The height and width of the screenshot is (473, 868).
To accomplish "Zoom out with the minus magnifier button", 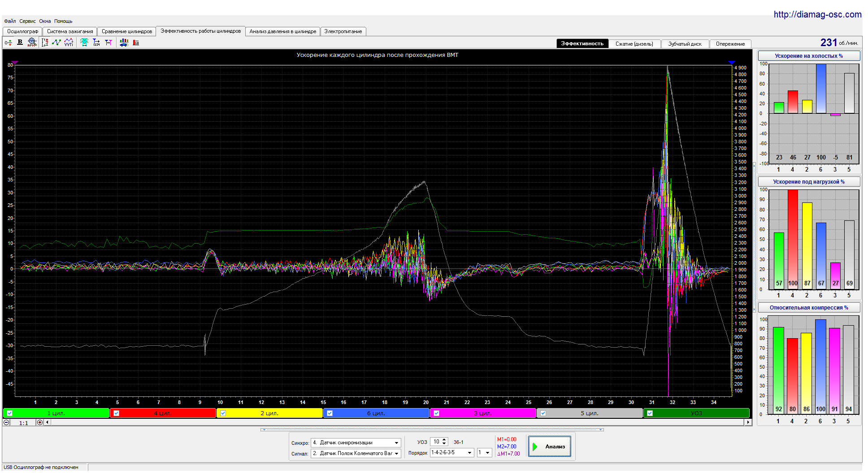I will click(6, 422).
